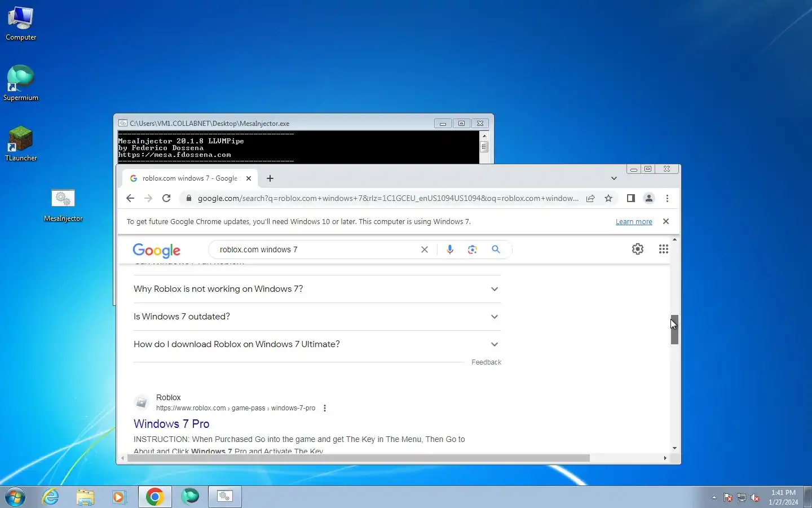Open Google quick settings gear

[x=638, y=249]
